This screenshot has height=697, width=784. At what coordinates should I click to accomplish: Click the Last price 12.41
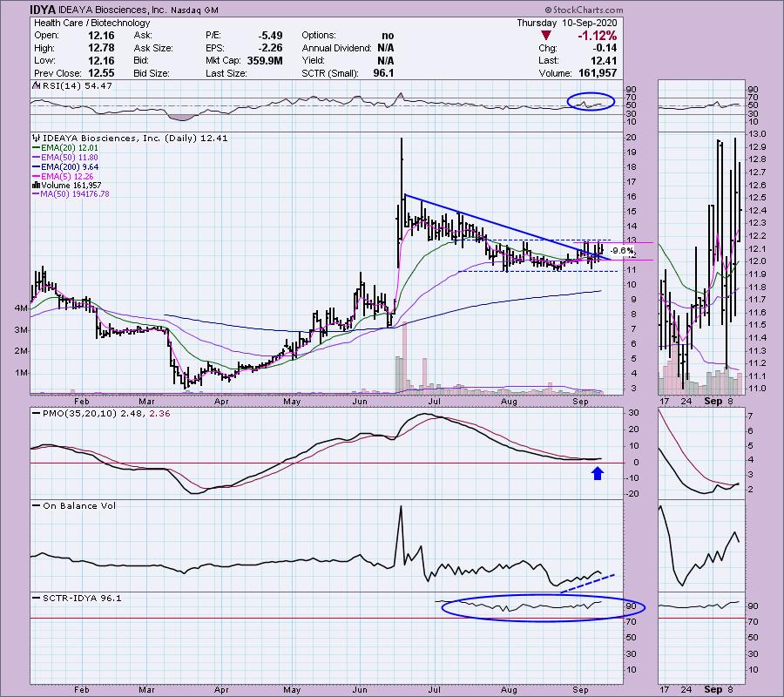click(603, 61)
